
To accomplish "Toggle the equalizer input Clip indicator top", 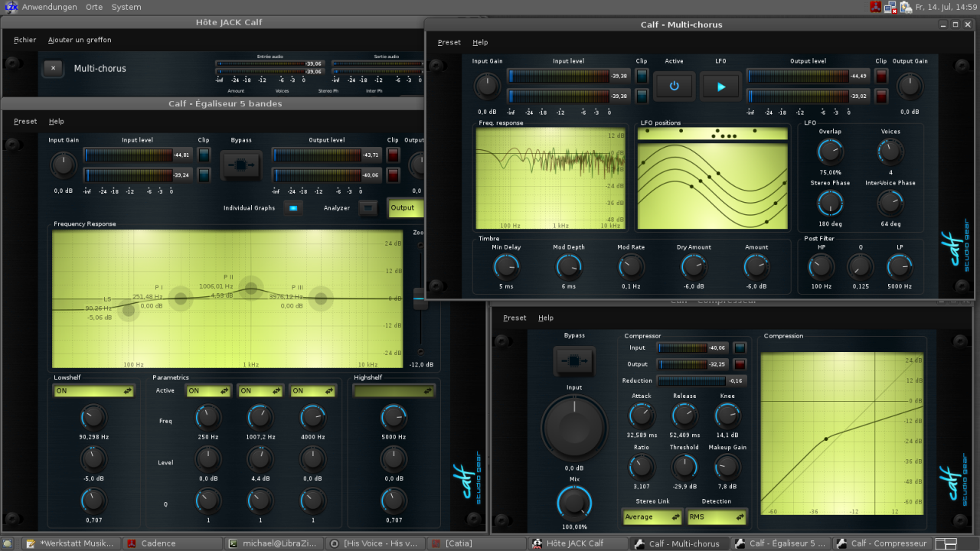I will click(x=204, y=154).
